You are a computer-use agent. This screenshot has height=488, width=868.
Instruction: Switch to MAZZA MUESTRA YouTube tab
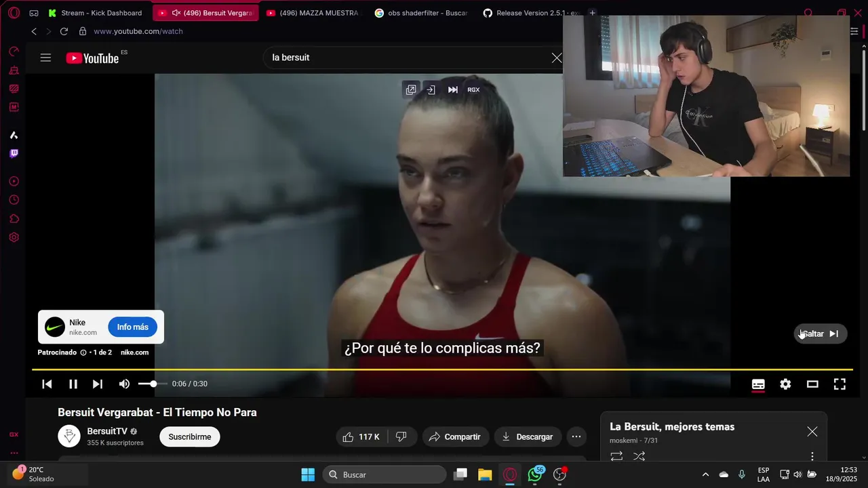point(313,13)
